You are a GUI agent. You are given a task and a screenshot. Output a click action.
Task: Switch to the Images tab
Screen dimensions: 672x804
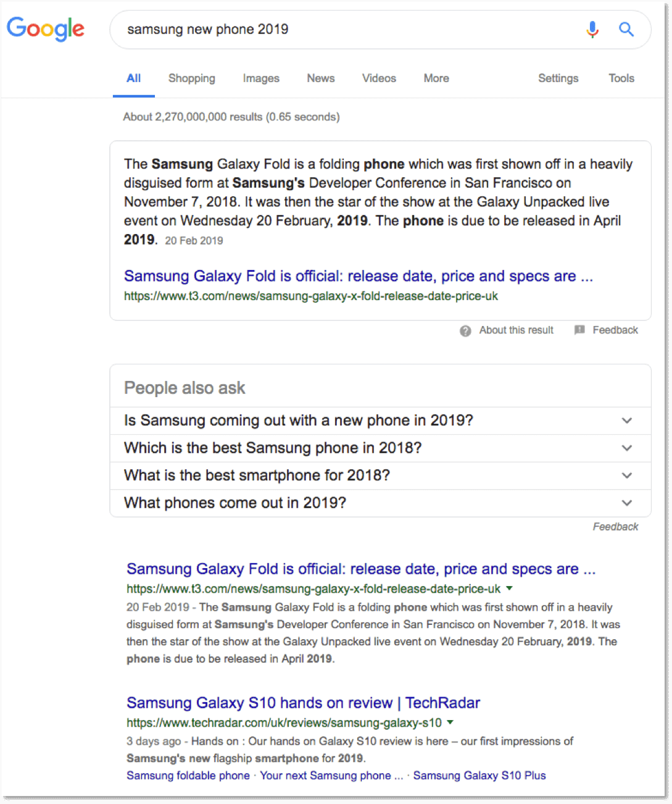pyautogui.click(x=260, y=78)
